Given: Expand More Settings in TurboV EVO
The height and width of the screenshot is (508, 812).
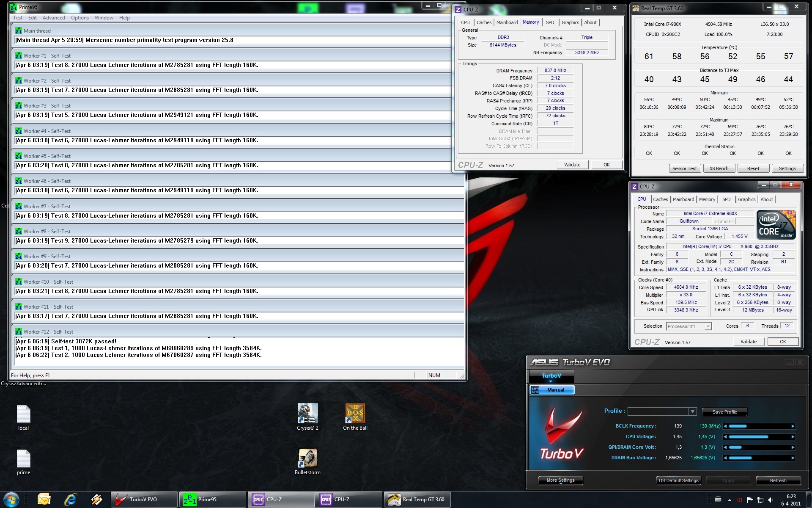Looking at the screenshot, I should point(560,480).
